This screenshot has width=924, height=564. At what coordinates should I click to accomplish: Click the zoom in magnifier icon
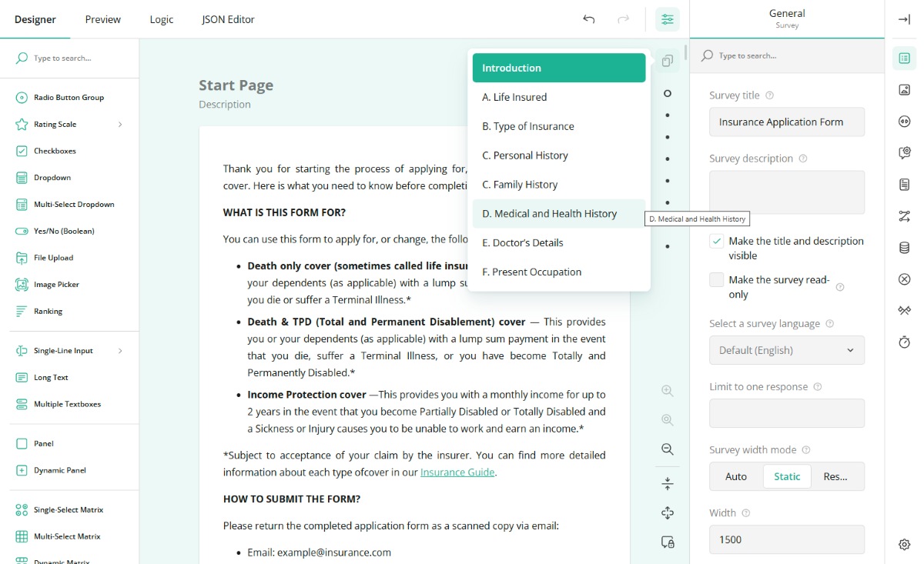(x=668, y=391)
